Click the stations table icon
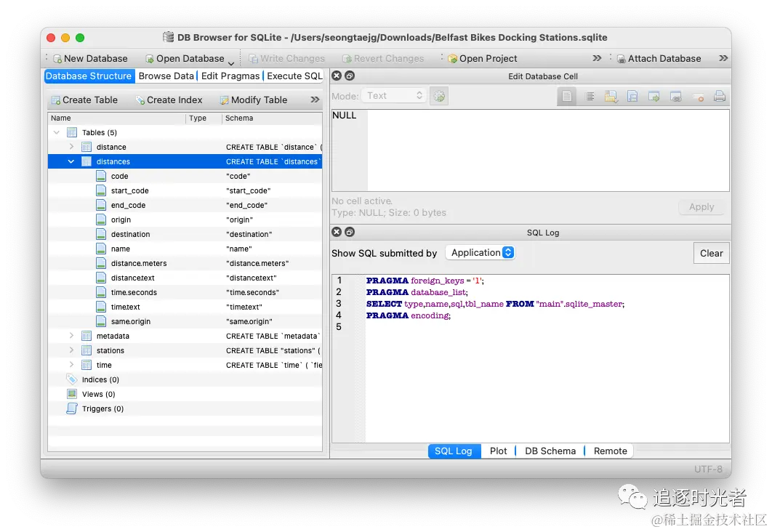The image size is (772, 532). (x=87, y=350)
